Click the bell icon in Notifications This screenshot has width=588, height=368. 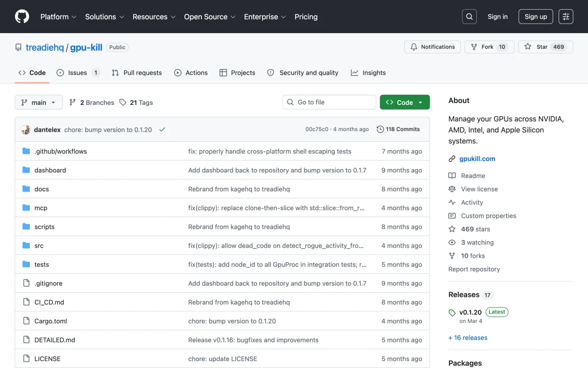pos(414,47)
